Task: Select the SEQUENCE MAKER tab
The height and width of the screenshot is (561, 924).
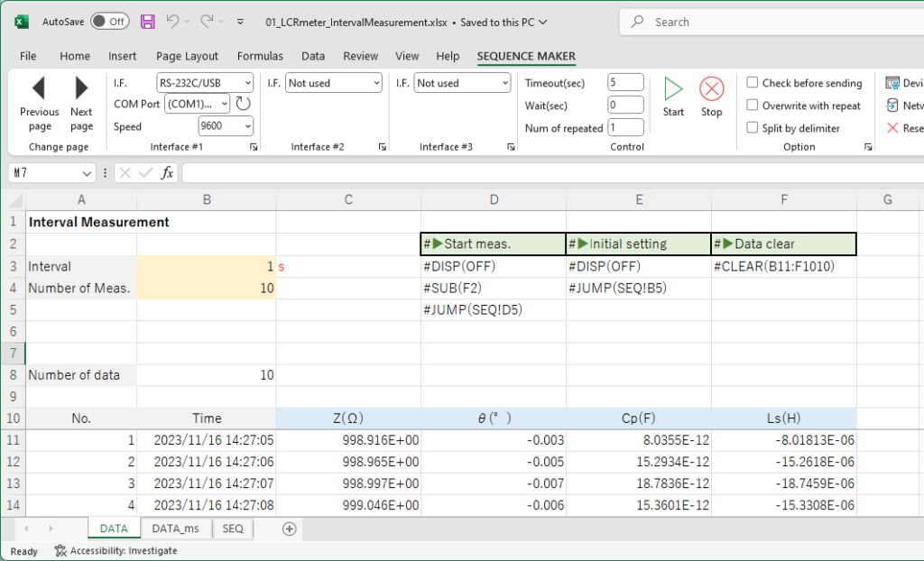Action: (x=526, y=56)
